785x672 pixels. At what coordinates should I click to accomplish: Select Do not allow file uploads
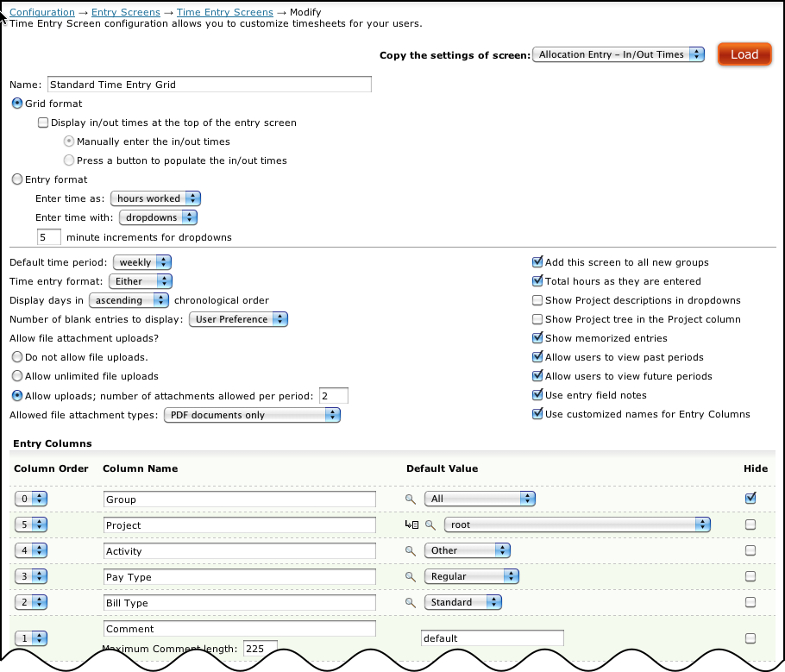(17, 357)
